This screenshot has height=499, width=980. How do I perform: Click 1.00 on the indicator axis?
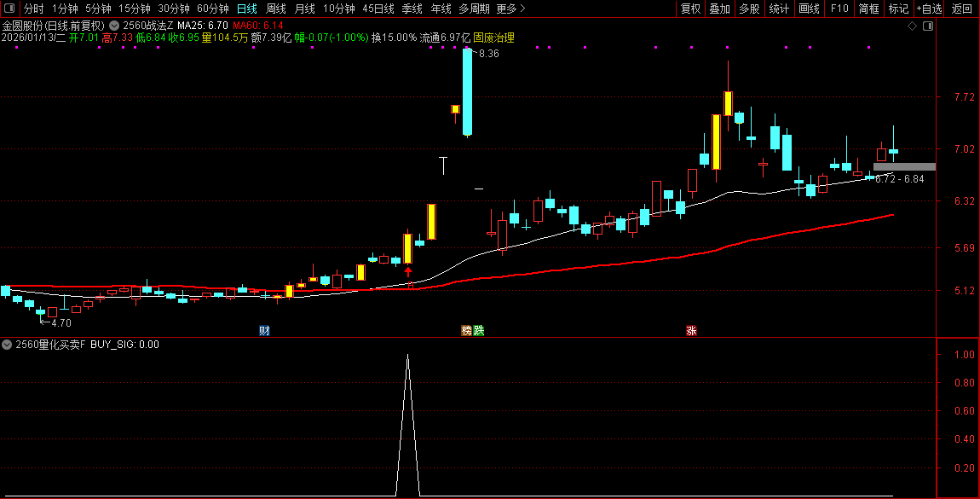tap(965, 355)
